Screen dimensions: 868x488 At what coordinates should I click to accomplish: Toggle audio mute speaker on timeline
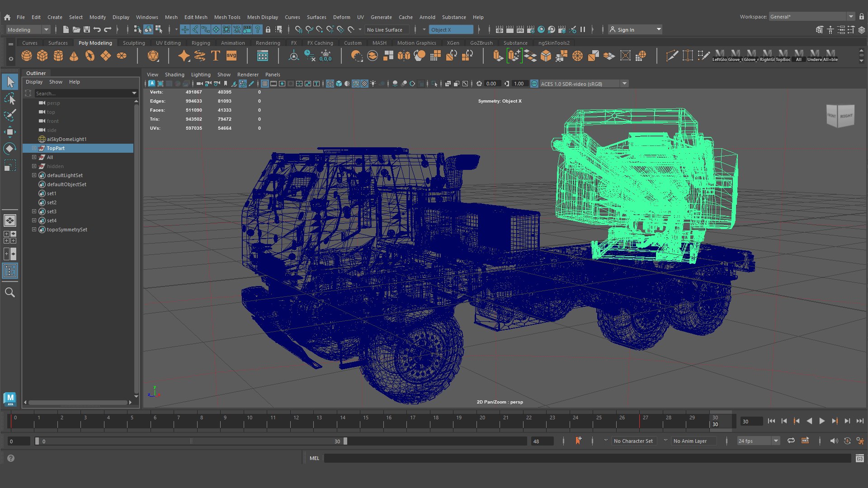(834, 441)
